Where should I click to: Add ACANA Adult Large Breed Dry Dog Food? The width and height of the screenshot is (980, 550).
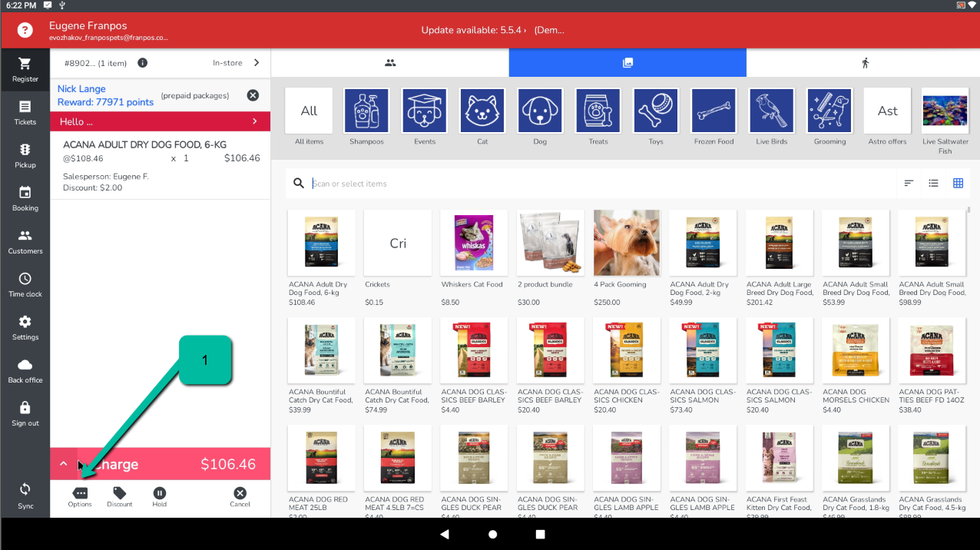(780, 258)
